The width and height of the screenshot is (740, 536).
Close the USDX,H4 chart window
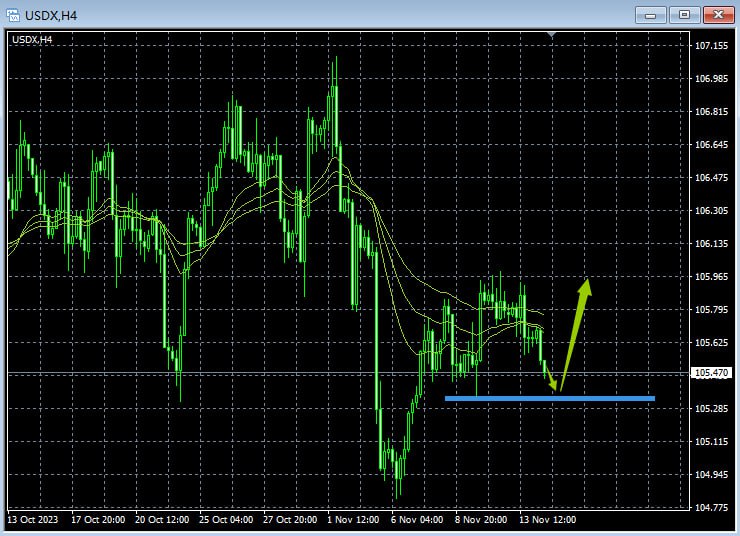click(718, 15)
